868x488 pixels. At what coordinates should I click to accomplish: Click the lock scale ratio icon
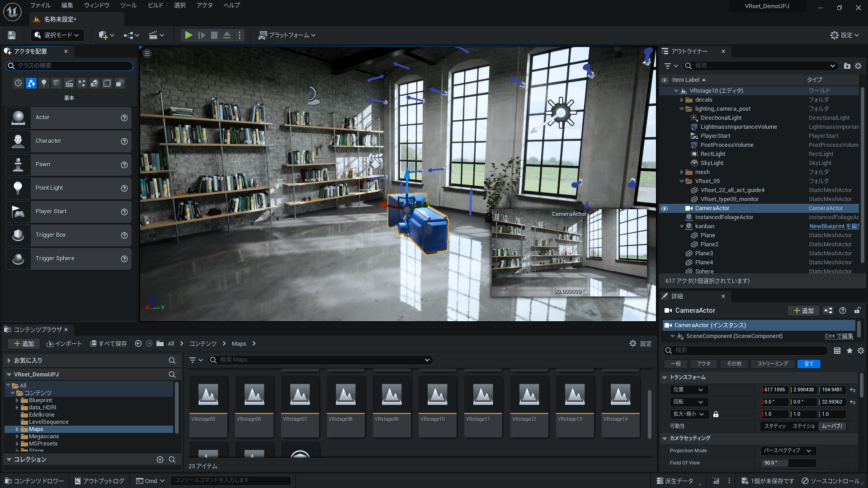[x=716, y=414]
